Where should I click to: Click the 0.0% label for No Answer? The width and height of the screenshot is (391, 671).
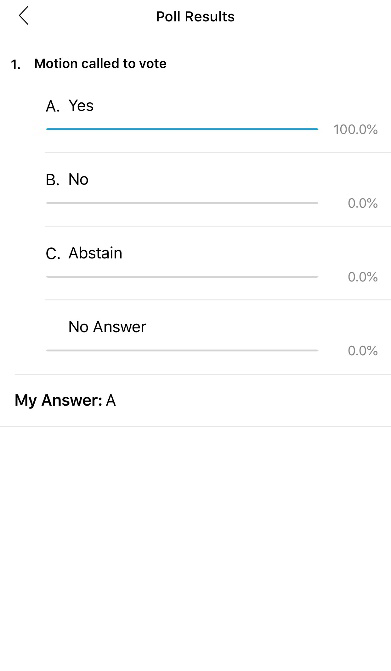click(x=362, y=351)
